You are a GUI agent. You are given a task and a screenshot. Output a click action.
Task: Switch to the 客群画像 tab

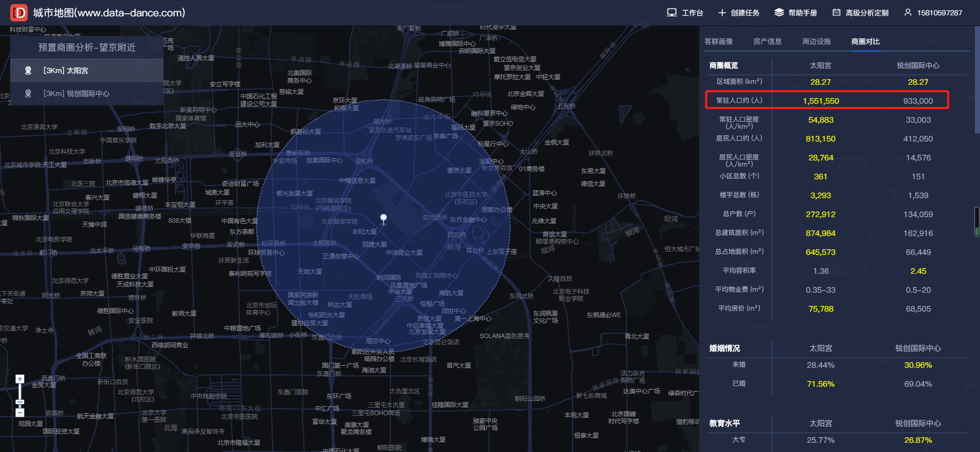click(x=719, y=41)
